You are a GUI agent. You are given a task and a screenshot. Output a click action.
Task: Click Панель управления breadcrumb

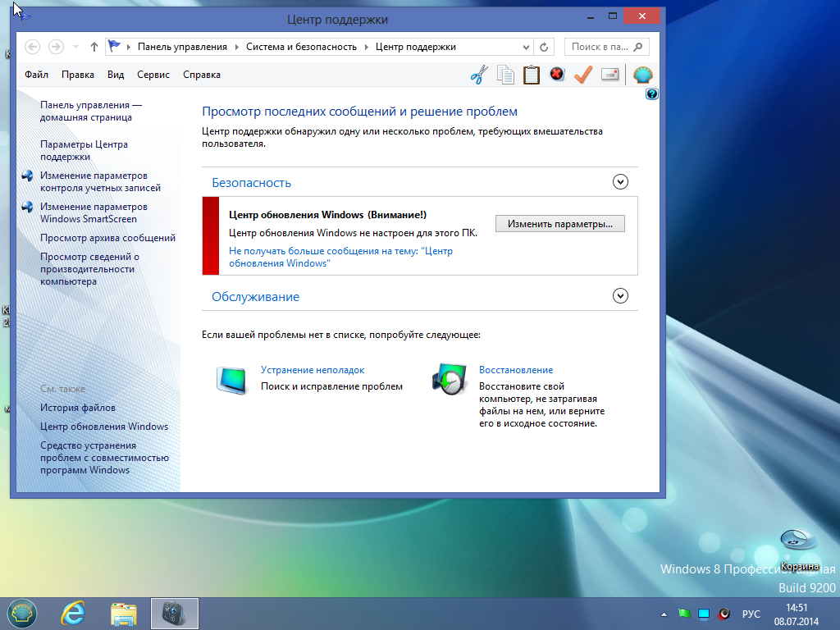pyautogui.click(x=182, y=47)
